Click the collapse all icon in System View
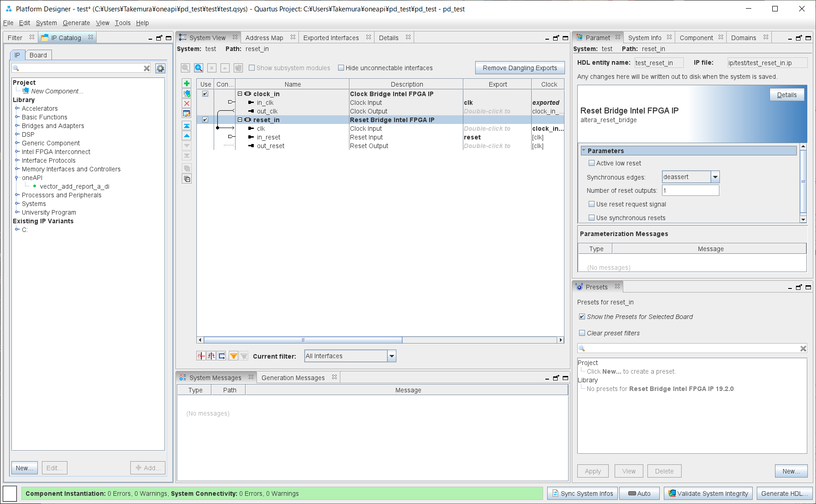 (187, 179)
